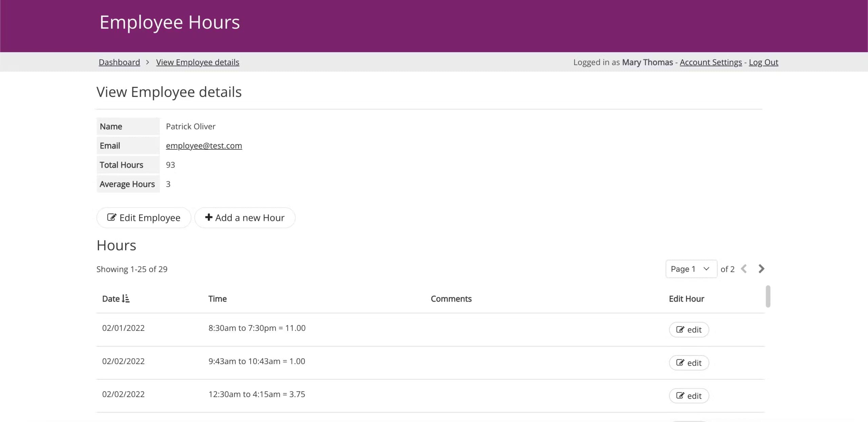Click the previous page arrow
The width and height of the screenshot is (868, 422).
[744, 269]
